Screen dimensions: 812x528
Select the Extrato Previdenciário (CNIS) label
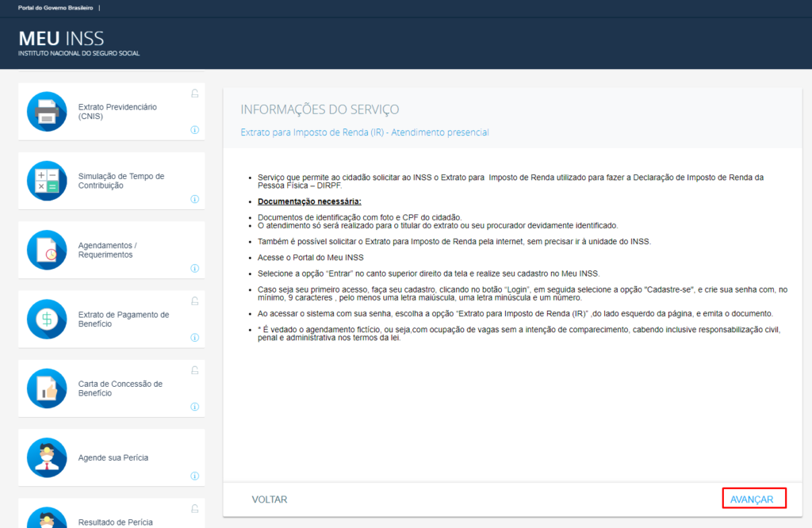click(117, 111)
